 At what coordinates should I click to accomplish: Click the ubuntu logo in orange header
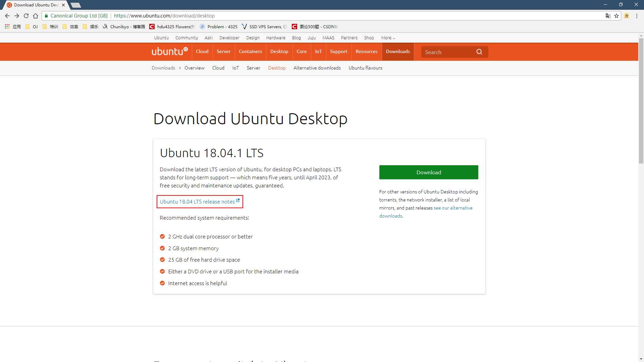click(x=170, y=51)
